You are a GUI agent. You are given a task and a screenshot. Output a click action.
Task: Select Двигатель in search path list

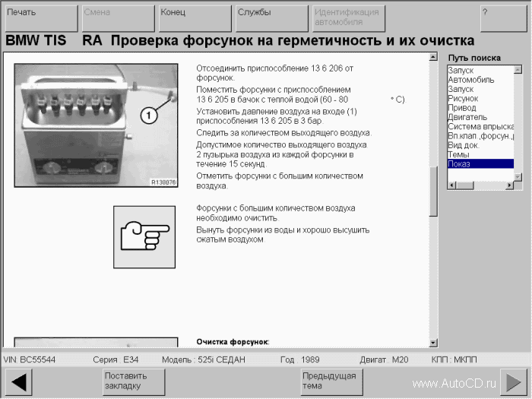pyautogui.click(x=467, y=117)
